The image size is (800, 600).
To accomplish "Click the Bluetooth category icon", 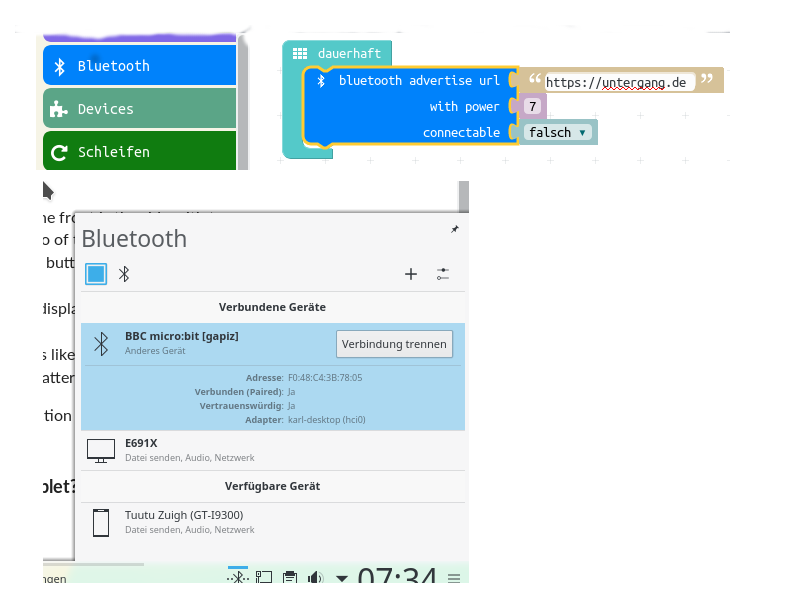I will tap(60, 66).
